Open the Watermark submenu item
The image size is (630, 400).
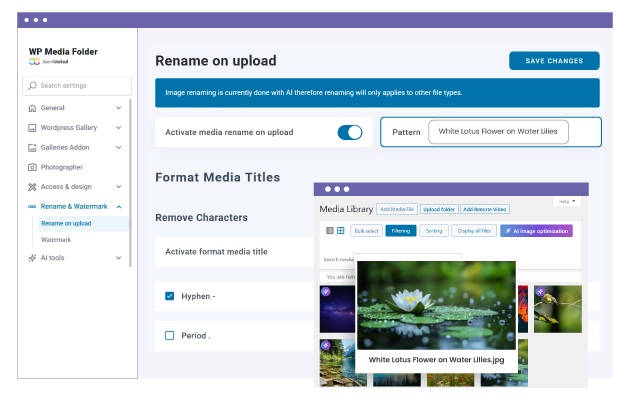[56, 240]
